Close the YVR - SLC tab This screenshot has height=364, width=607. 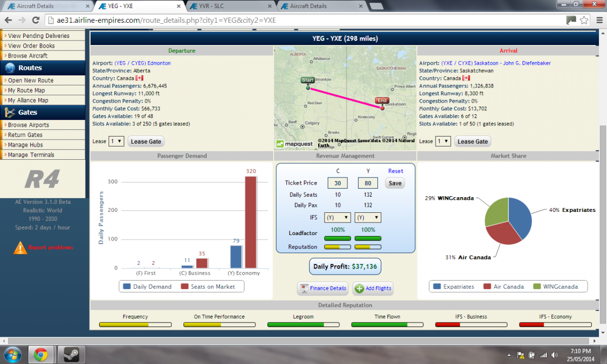coord(271,7)
